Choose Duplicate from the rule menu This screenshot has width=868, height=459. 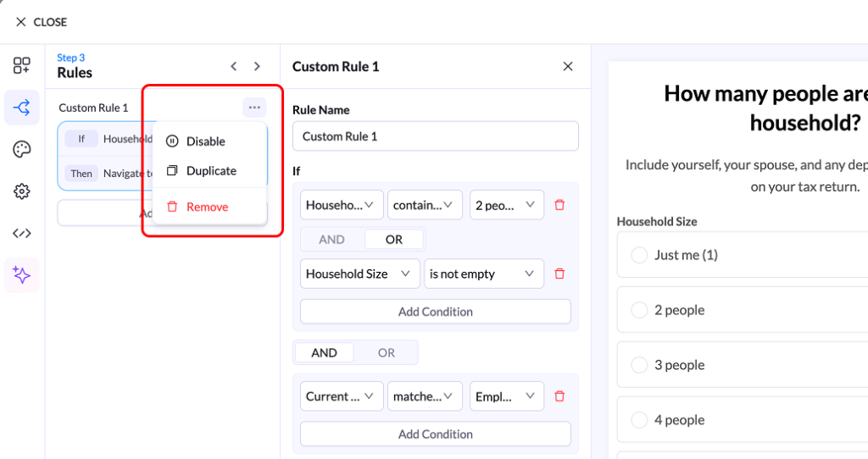pos(209,171)
